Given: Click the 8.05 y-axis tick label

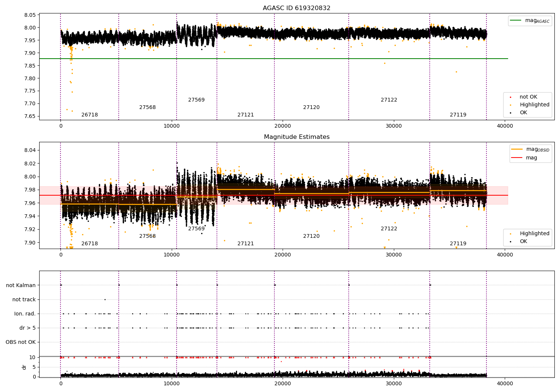Looking at the screenshot, I should tap(30, 15).
